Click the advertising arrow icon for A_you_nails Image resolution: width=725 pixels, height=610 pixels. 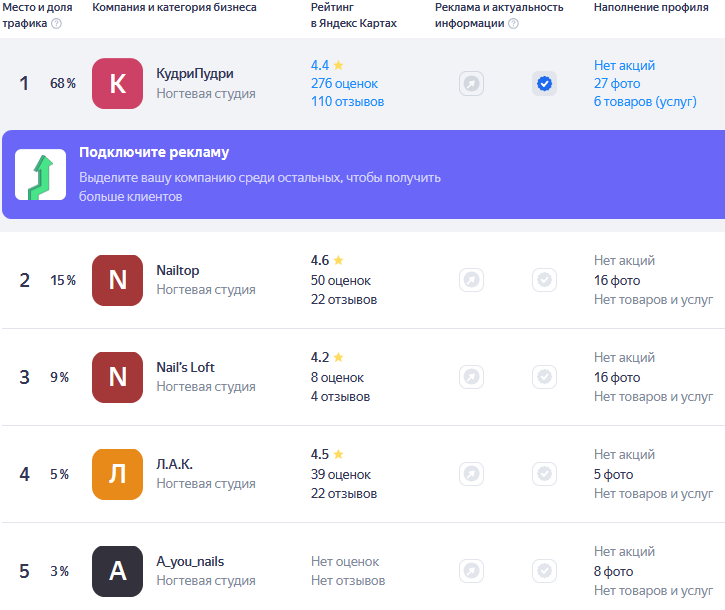click(x=471, y=571)
